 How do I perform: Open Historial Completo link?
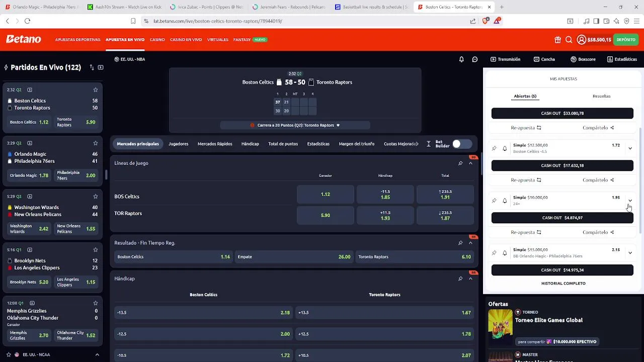pyautogui.click(x=563, y=284)
